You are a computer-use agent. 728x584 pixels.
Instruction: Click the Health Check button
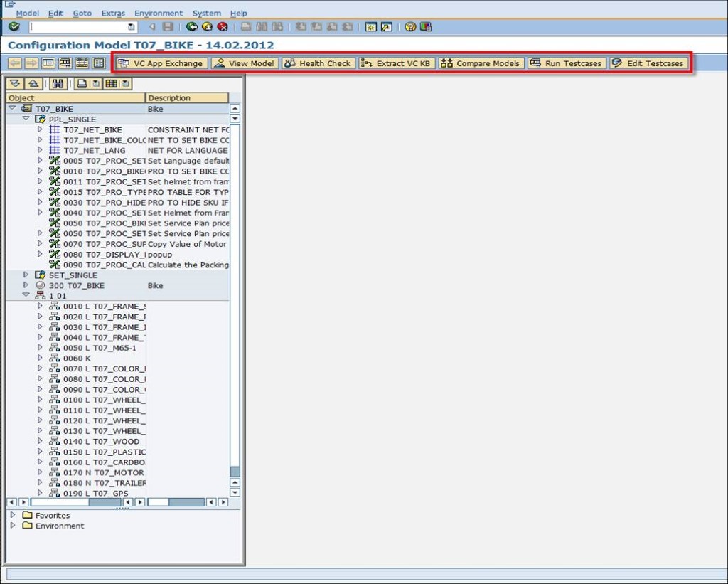pos(318,63)
